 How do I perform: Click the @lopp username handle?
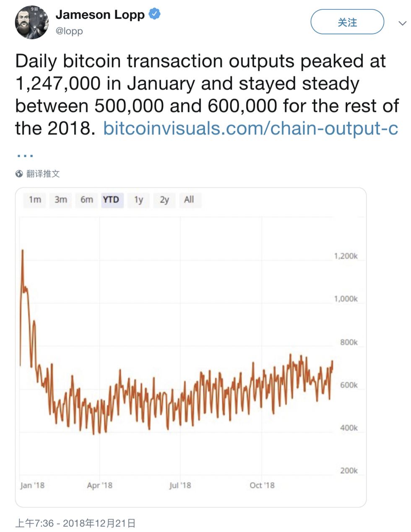point(69,31)
